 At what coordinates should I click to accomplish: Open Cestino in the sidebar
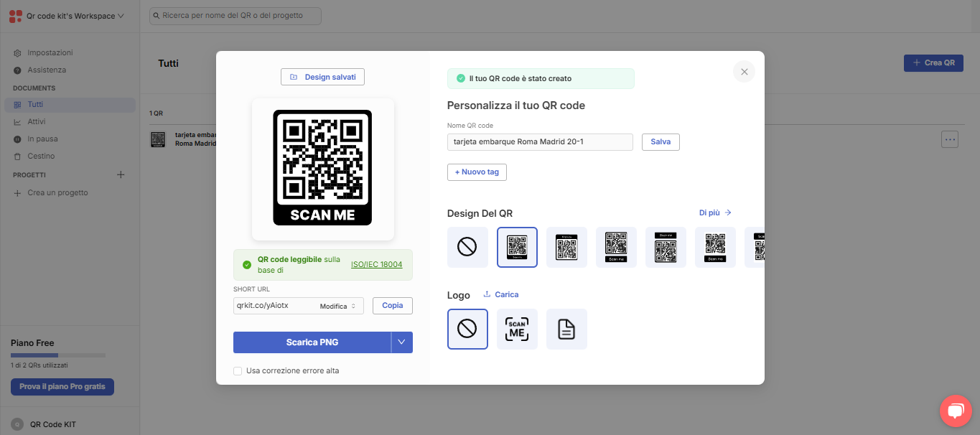click(41, 156)
